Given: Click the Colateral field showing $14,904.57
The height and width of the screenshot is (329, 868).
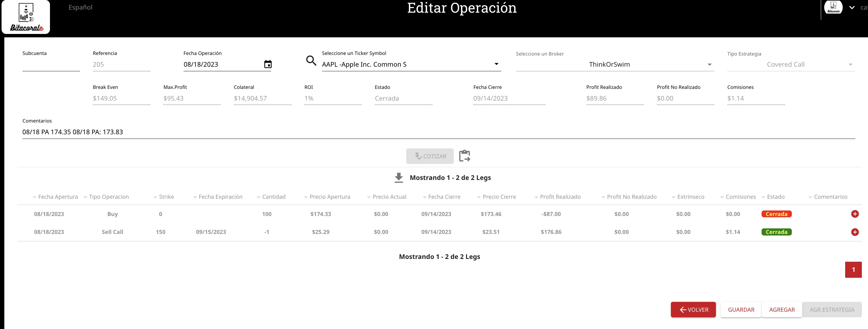Looking at the screenshot, I should click(262, 98).
